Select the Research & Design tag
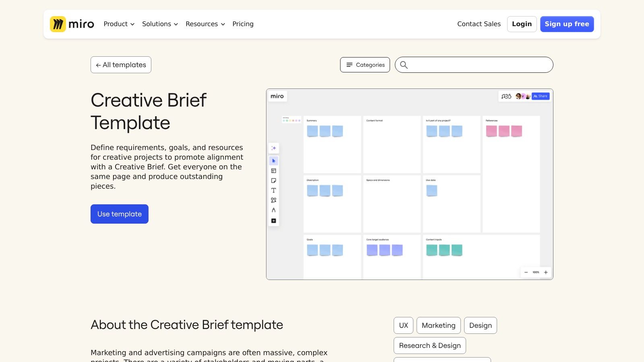 (x=430, y=346)
